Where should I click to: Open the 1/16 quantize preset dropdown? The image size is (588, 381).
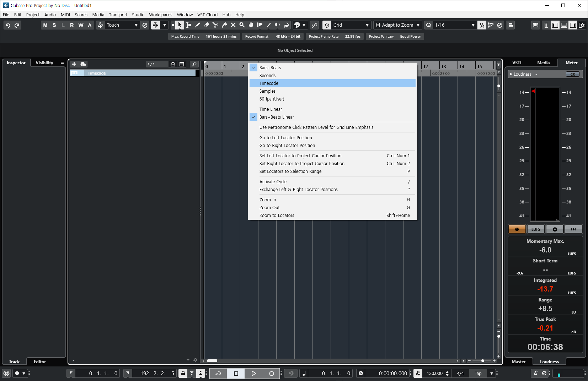tap(455, 25)
